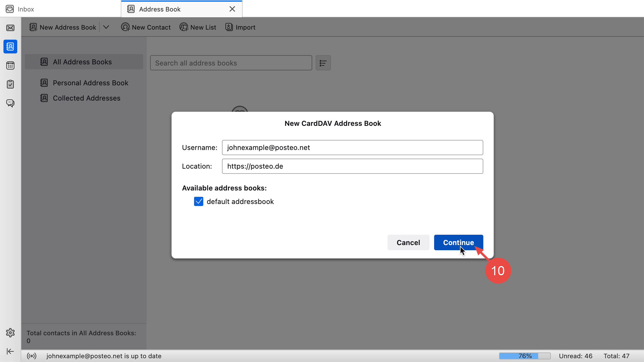
Task: Select the Address Book tab
Action: (160, 9)
